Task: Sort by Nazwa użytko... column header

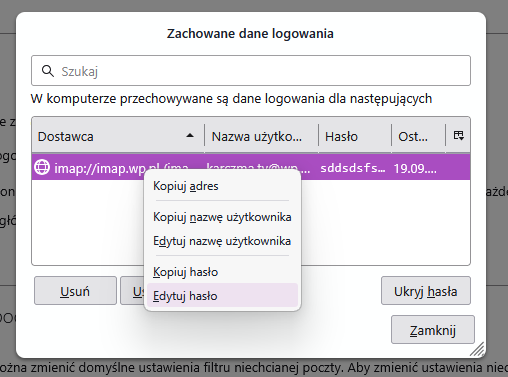Action: [261, 136]
